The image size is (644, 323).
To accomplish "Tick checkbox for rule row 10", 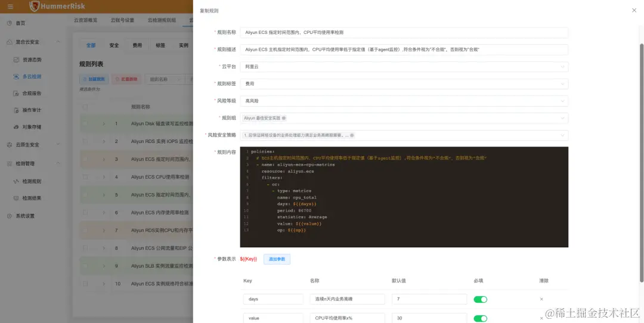I will click(x=85, y=284).
